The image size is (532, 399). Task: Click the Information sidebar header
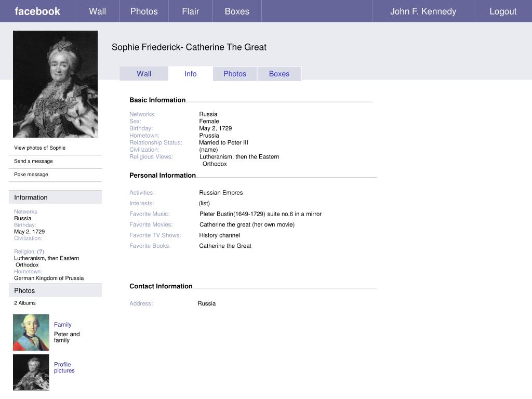pos(55,197)
